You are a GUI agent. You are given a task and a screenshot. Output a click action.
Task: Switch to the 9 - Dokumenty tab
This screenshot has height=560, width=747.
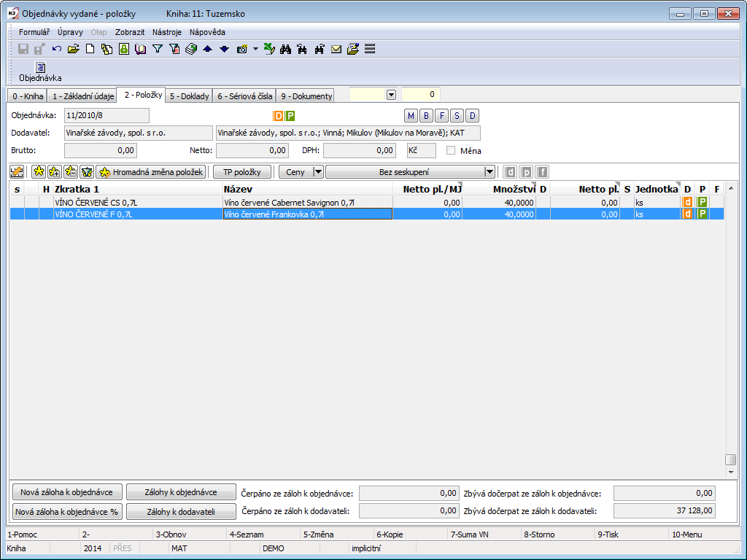[306, 96]
